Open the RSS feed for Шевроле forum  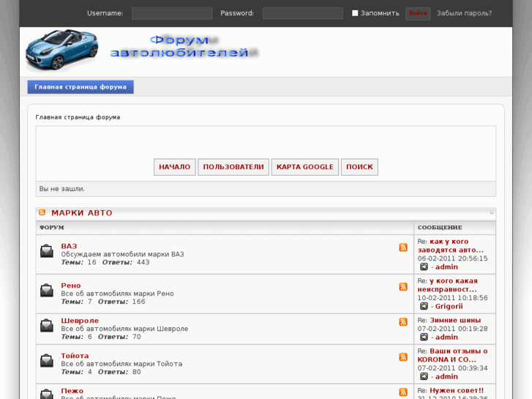coord(403,321)
